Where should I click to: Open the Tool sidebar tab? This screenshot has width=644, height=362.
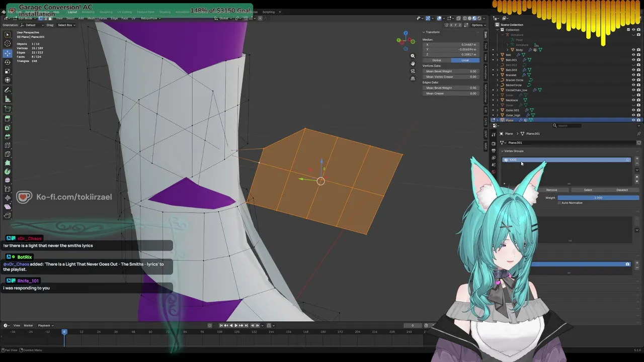486,46
